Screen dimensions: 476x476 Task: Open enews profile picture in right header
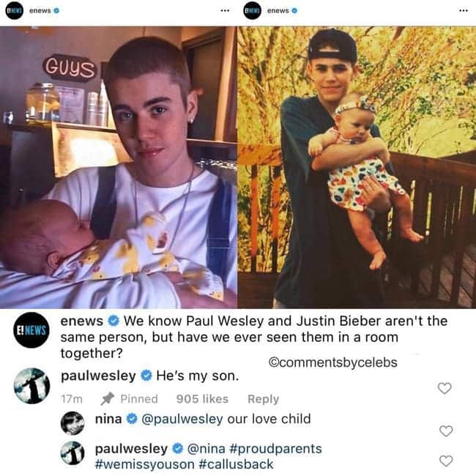[252, 10]
